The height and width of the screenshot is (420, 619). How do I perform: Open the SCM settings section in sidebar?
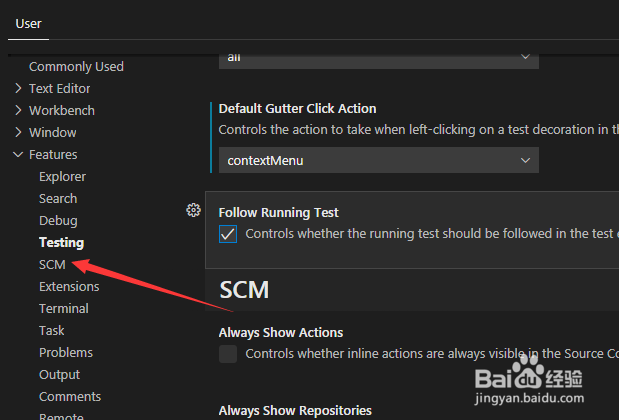tap(52, 264)
